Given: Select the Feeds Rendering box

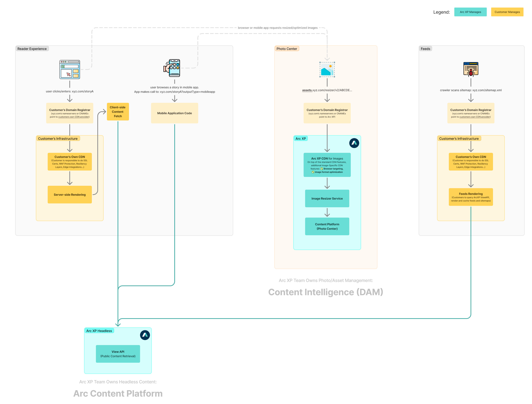Looking at the screenshot, I should coord(471,197).
